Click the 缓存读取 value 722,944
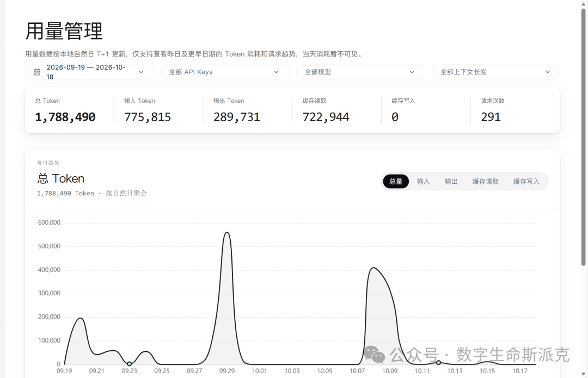 326,117
